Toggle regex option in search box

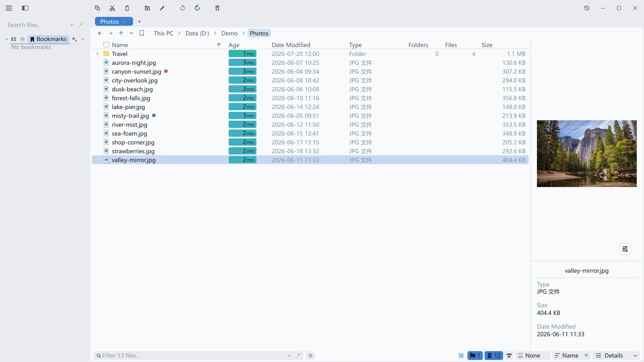(81, 25)
